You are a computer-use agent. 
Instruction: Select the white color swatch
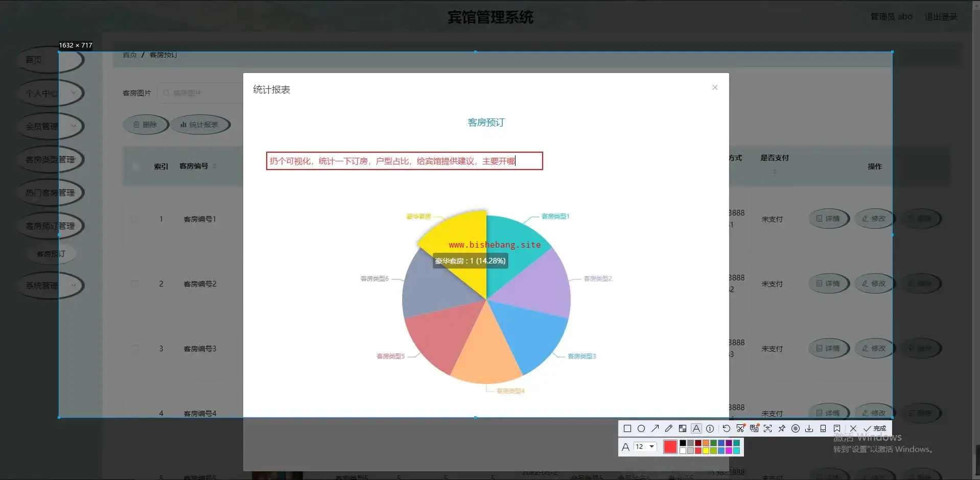pyautogui.click(x=683, y=450)
